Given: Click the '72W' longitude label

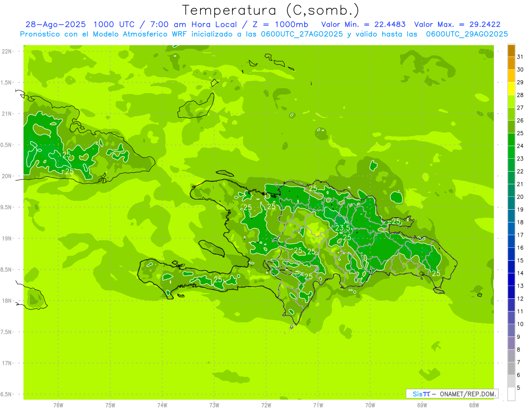Looking at the screenshot, I should click(x=266, y=405).
